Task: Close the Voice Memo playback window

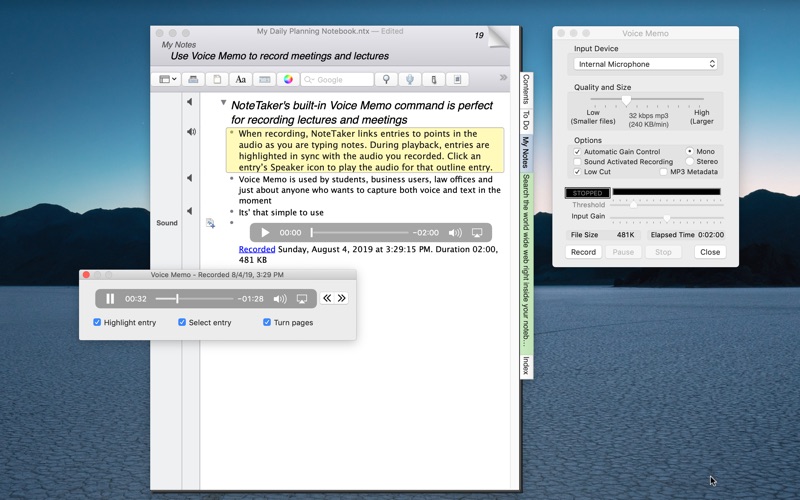Action: [86, 274]
